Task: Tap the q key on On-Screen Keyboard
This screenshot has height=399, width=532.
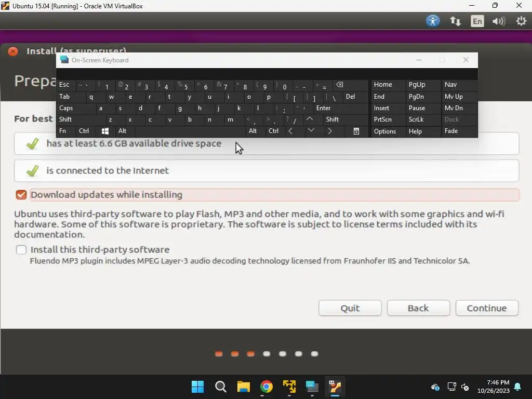Action: point(96,97)
